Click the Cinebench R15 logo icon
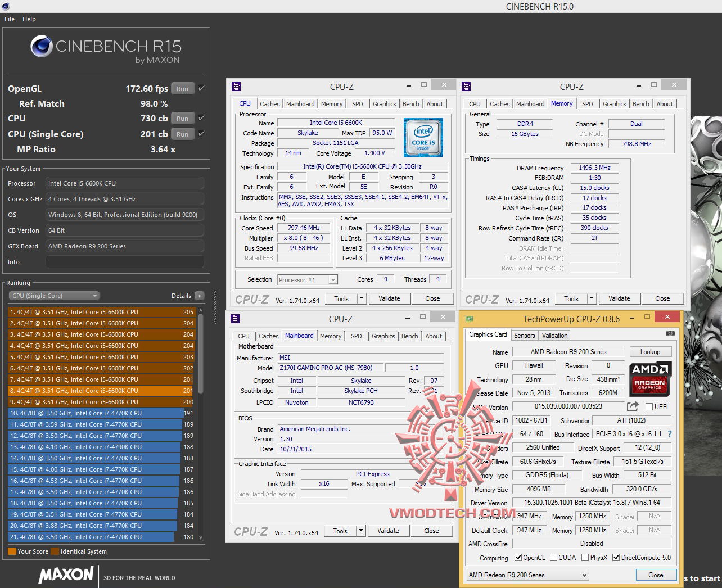722x588 pixels. click(42, 46)
